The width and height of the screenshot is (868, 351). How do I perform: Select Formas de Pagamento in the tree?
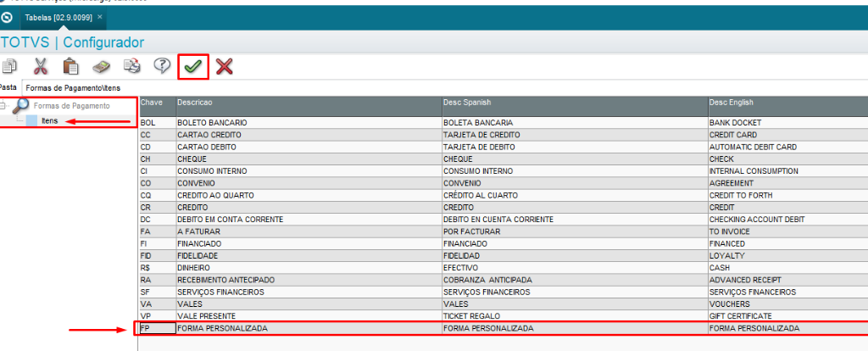tap(71, 105)
